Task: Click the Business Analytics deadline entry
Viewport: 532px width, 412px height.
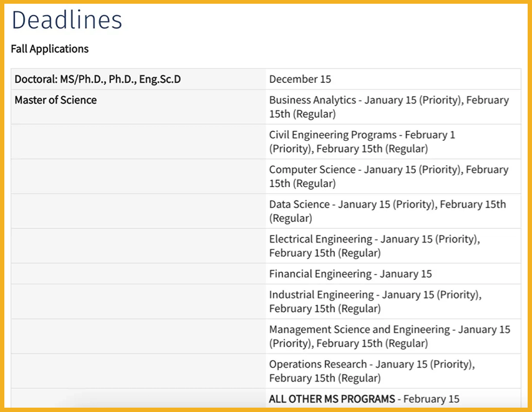Action: click(389, 107)
